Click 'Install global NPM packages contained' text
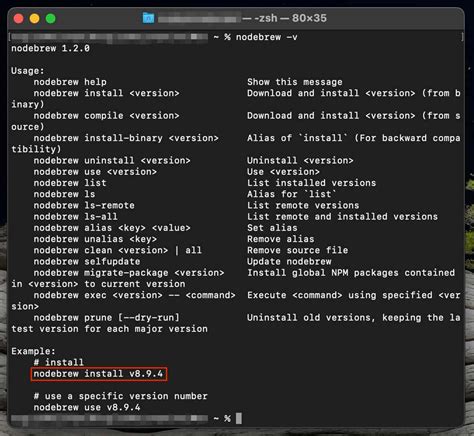The height and width of the screenshot is (436, 474). tap(351, 273)
